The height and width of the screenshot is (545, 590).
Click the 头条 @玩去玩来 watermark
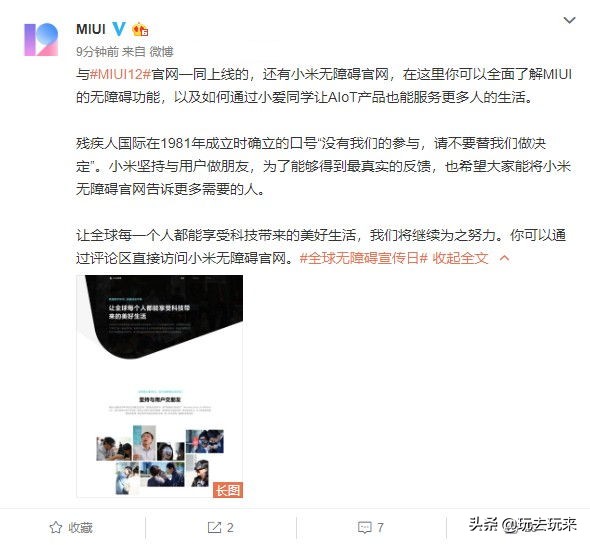click(523, 524)
